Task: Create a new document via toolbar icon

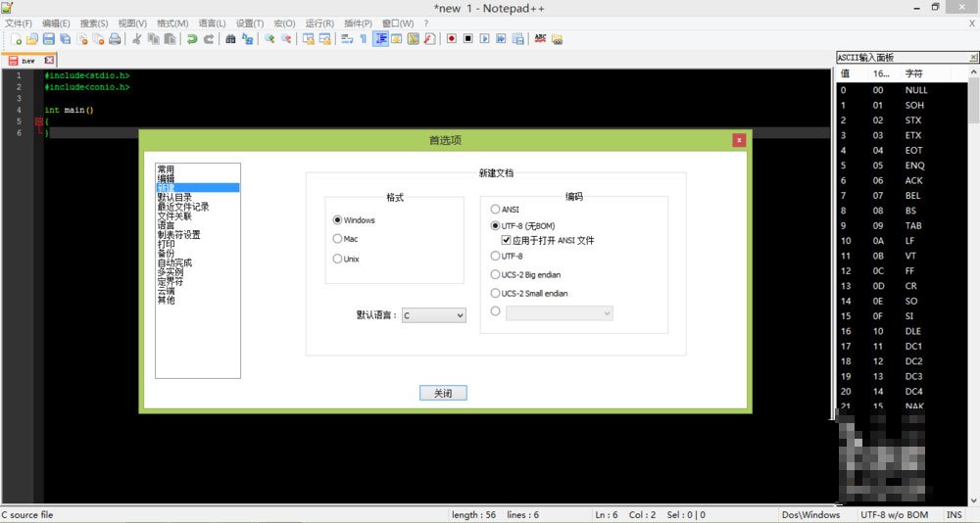Action: [x=16, y=39]
